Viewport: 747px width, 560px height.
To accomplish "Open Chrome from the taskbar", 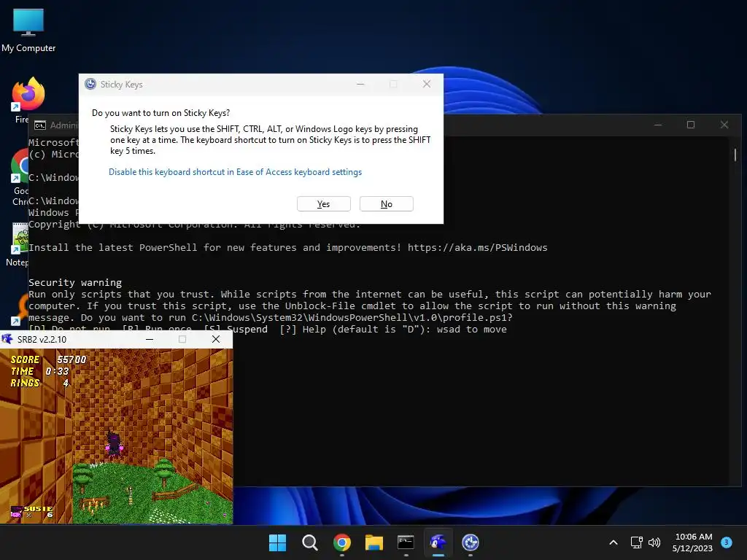I will [x=341, y=542].
